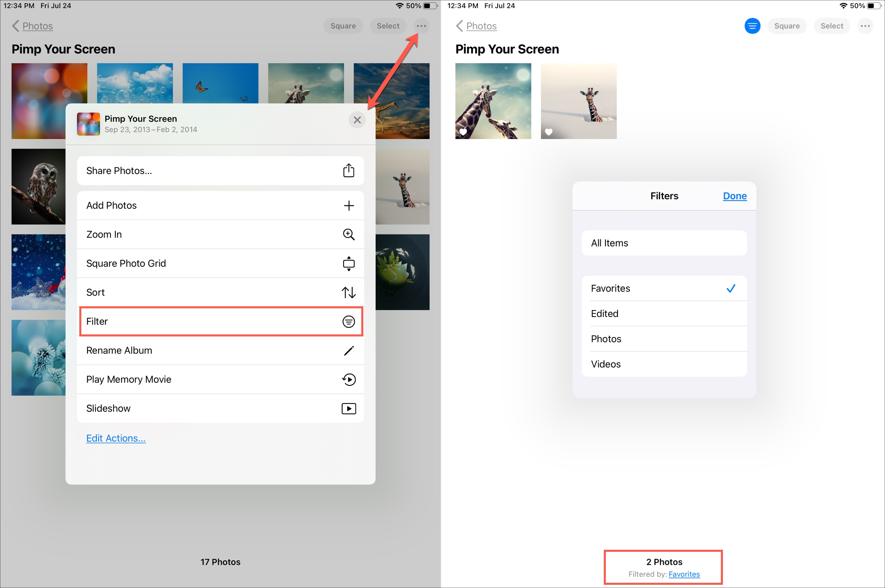
Task: Open the Edit Actions link
Action: coord(115,438)
